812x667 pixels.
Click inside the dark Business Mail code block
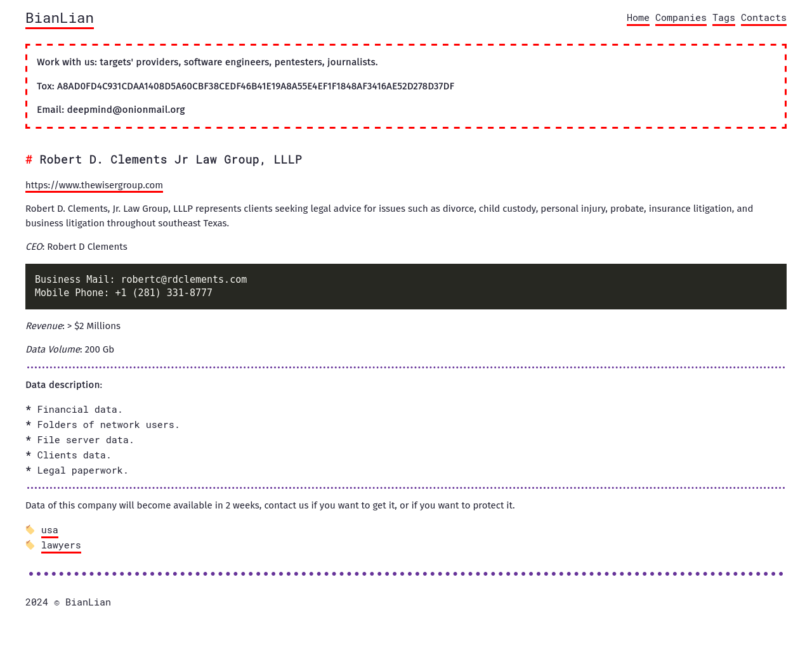pyautogui.click(x=406, y=287)
